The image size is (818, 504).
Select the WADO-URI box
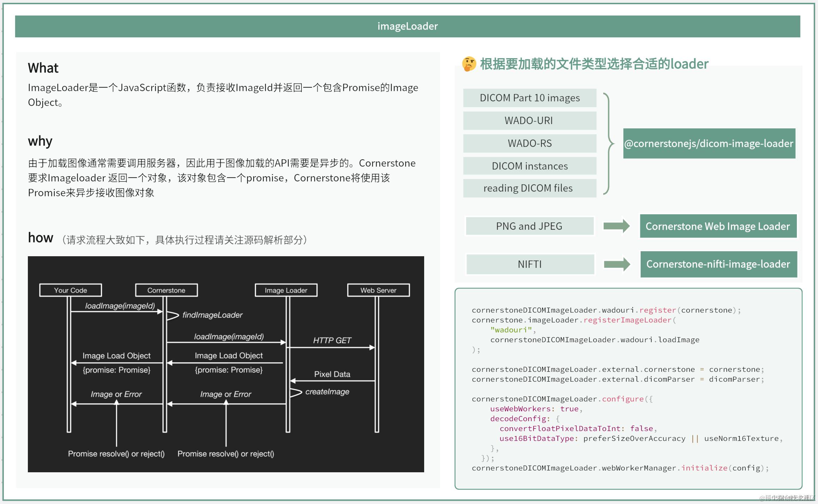point(530,121)
